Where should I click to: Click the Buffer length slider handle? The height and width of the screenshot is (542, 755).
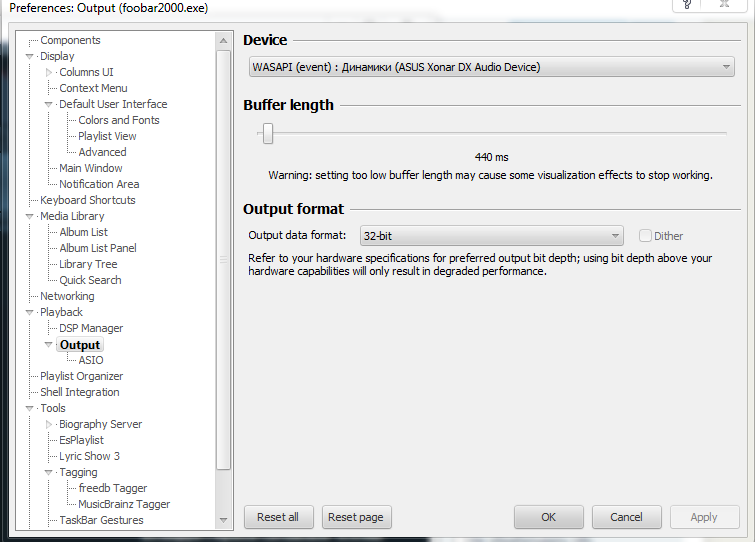(x=268, y=133)
